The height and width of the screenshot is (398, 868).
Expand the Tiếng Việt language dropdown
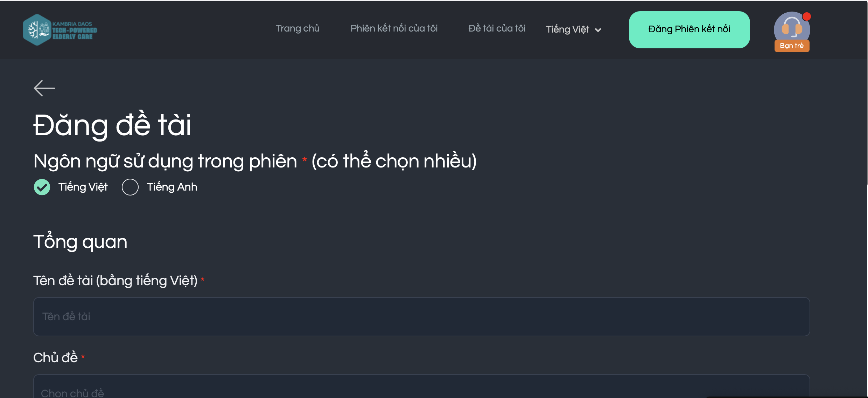point(573,29)
